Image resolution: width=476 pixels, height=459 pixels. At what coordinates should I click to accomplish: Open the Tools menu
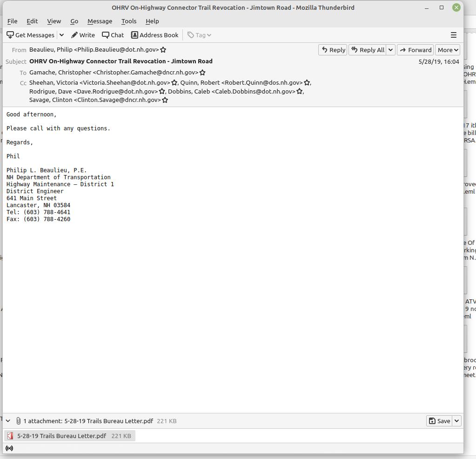tap(129, 21)
